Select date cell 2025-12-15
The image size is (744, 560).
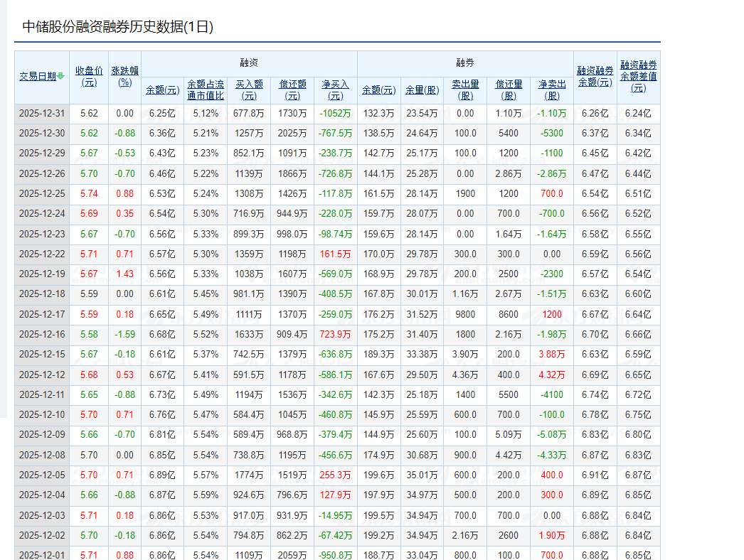coord(42,354)
